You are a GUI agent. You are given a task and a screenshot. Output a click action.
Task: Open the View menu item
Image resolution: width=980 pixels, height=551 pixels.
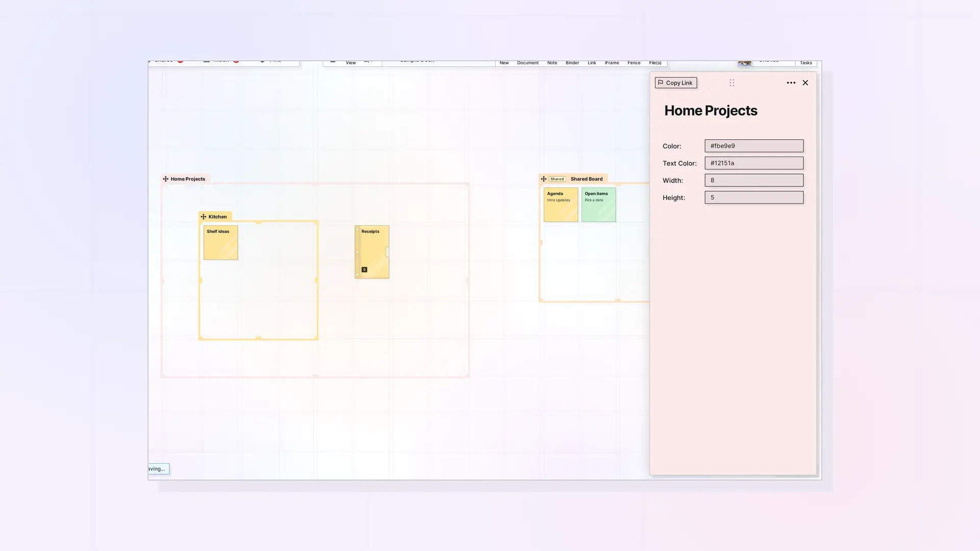[351, 63]
